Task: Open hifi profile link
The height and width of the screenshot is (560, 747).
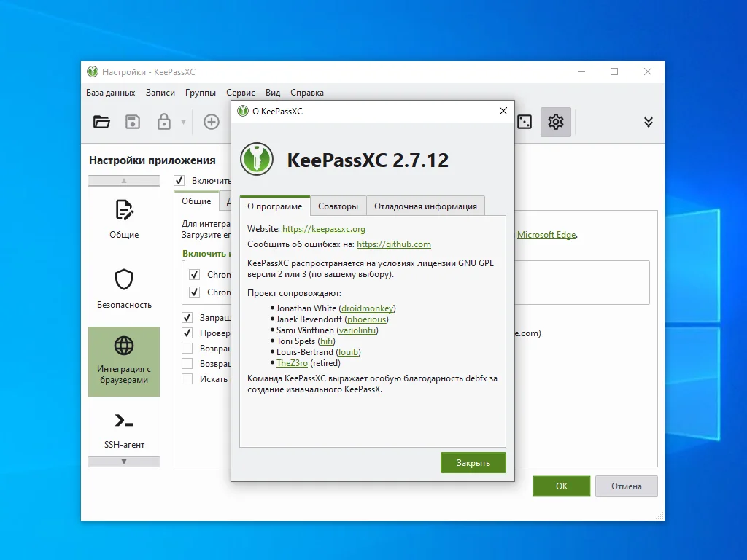Action: [326, 341]
